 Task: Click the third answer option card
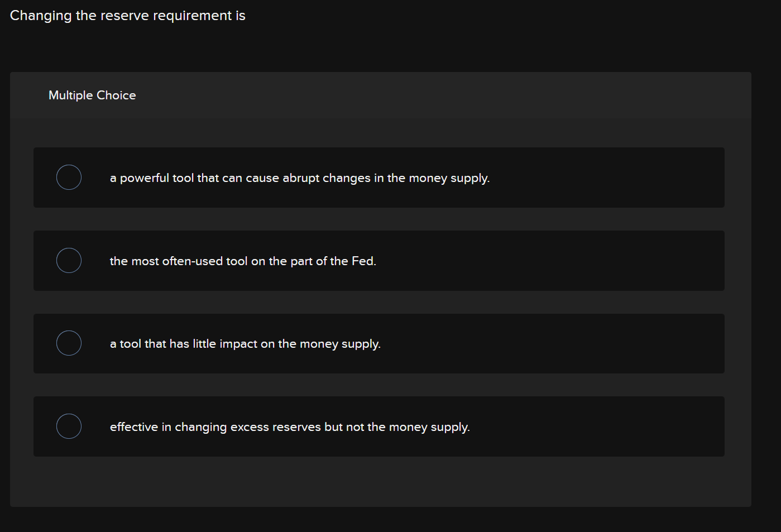point(378,343)
